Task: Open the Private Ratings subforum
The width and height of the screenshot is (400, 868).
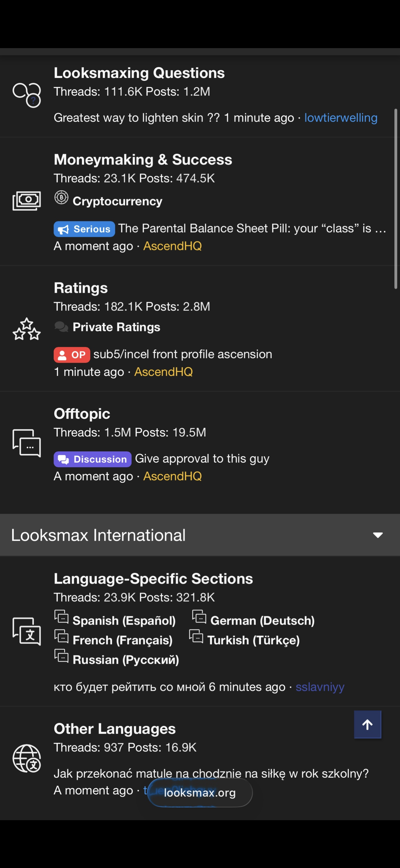Action: (x=117, y=327)
